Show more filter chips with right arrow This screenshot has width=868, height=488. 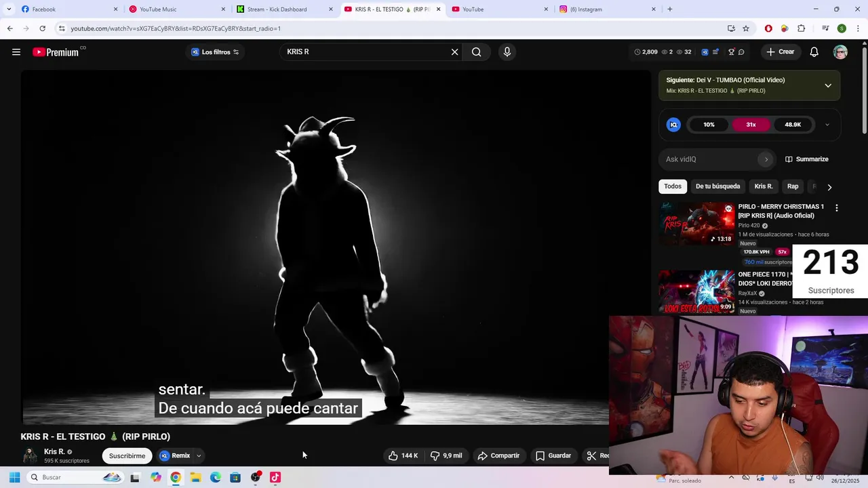(829, 187)
